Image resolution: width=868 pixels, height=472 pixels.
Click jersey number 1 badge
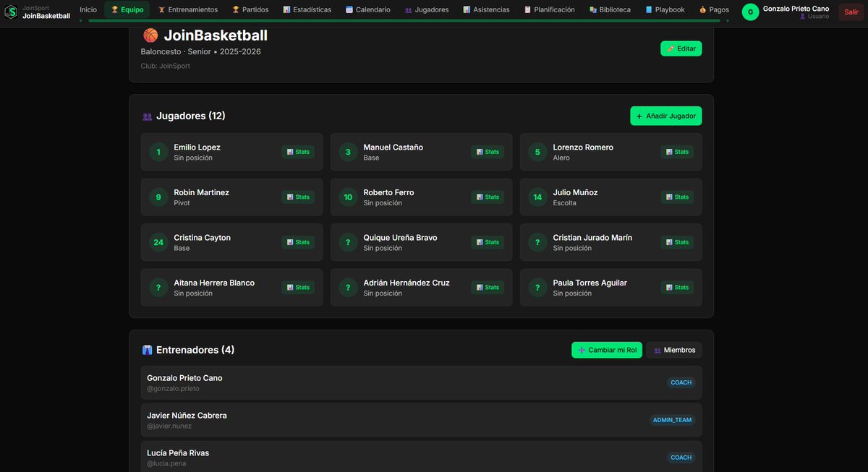pos(158,152)
